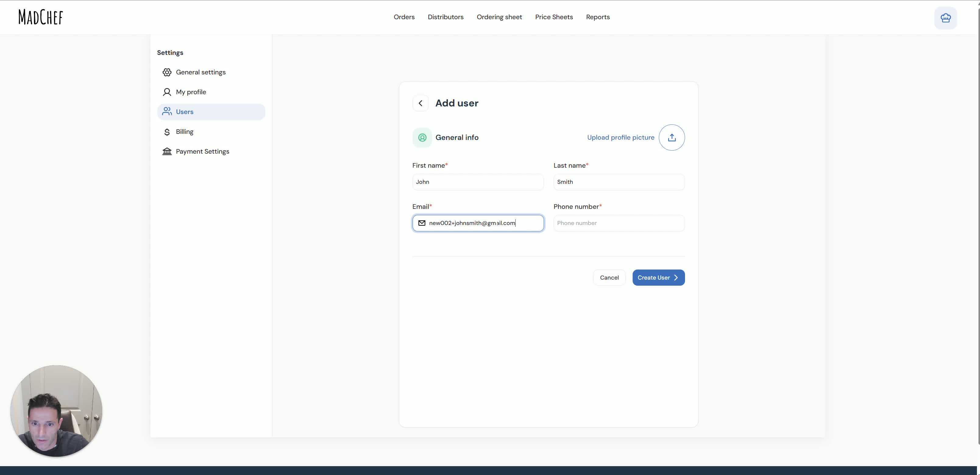
Task: Click the Billing dollar icon
Action: (167, 132)
